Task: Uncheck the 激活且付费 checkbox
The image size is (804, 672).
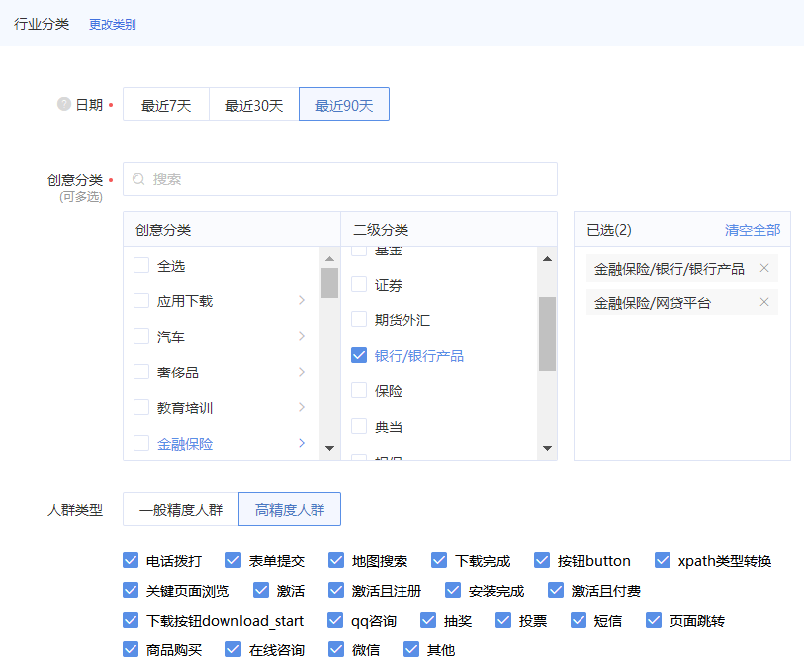Action: [556, 590]
